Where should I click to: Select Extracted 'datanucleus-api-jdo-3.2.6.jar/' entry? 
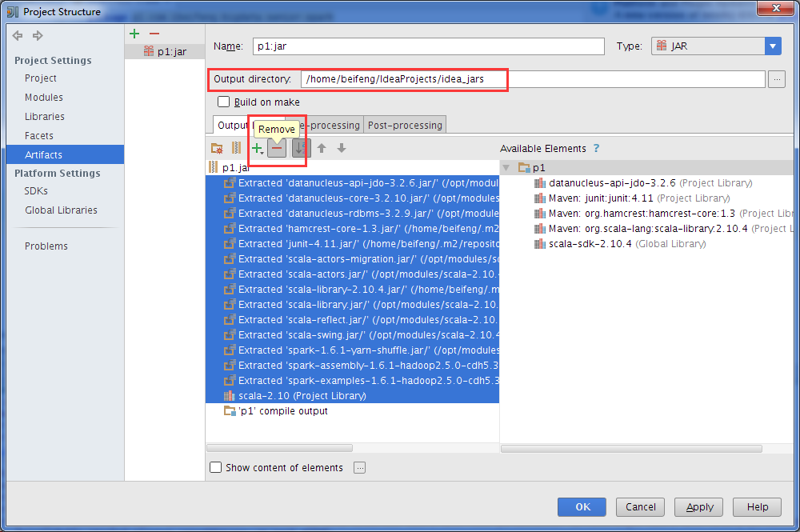(352, 182)
